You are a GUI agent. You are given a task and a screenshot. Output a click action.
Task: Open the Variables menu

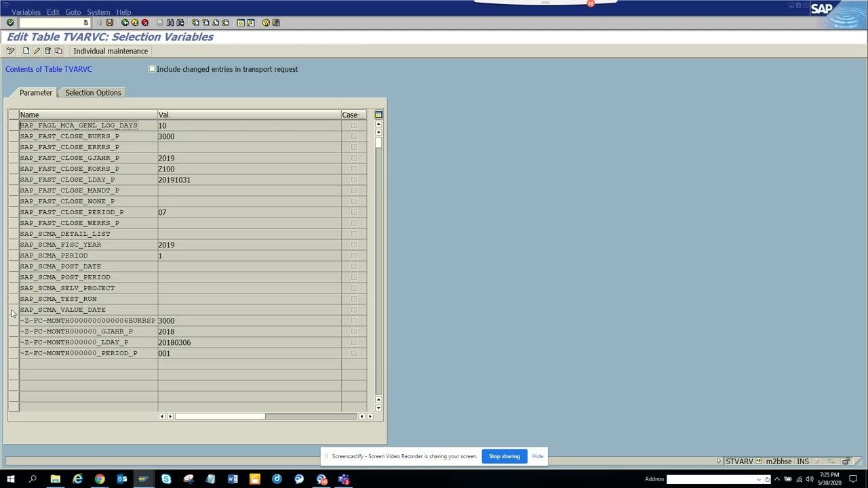click(x=26, y=12)
